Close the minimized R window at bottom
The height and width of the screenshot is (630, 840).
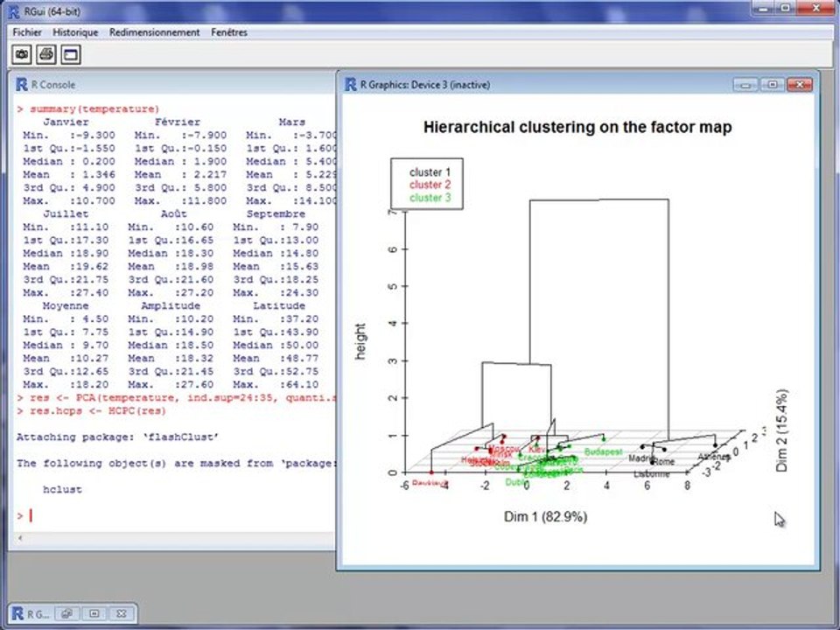point(122,614)
